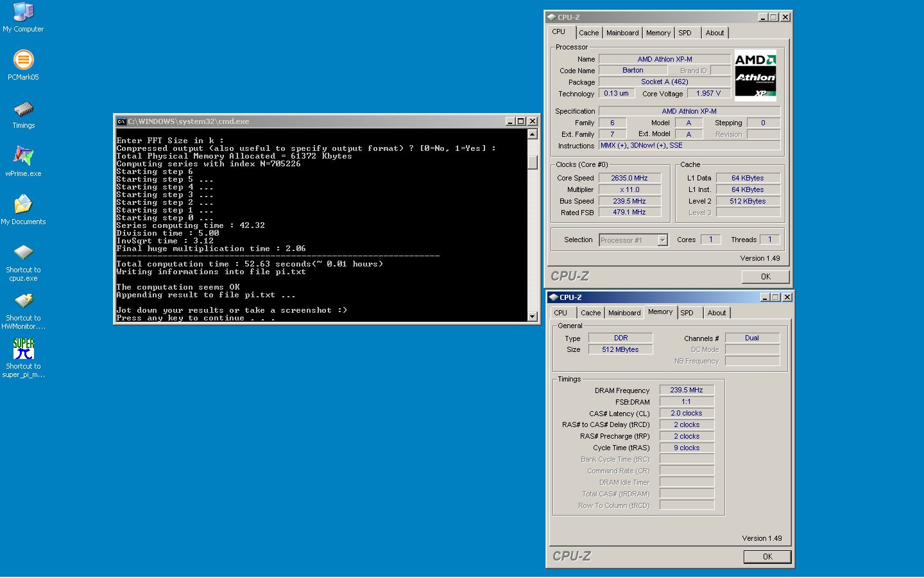Click the memory Type DDR field
924x578 pixels.
click(620, 338)
